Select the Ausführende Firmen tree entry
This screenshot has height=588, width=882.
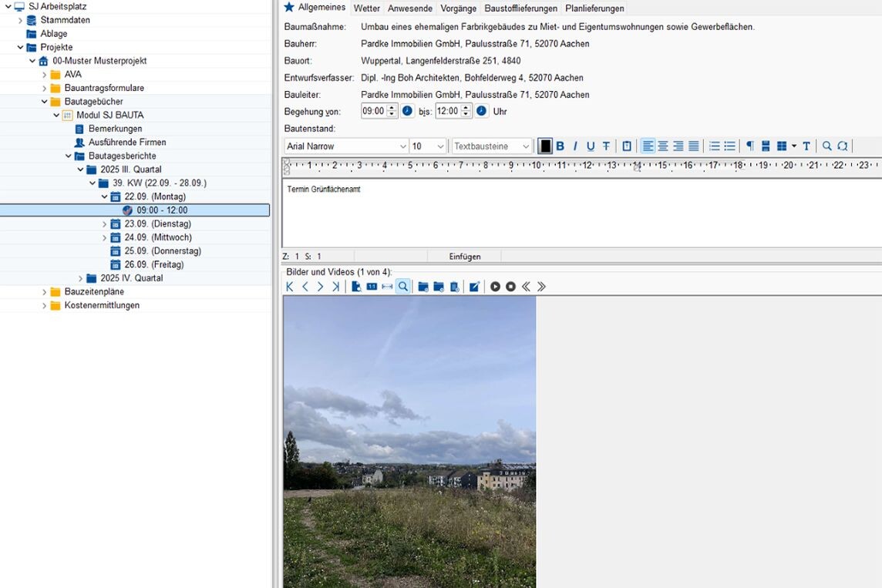click(x=126, y=143)
